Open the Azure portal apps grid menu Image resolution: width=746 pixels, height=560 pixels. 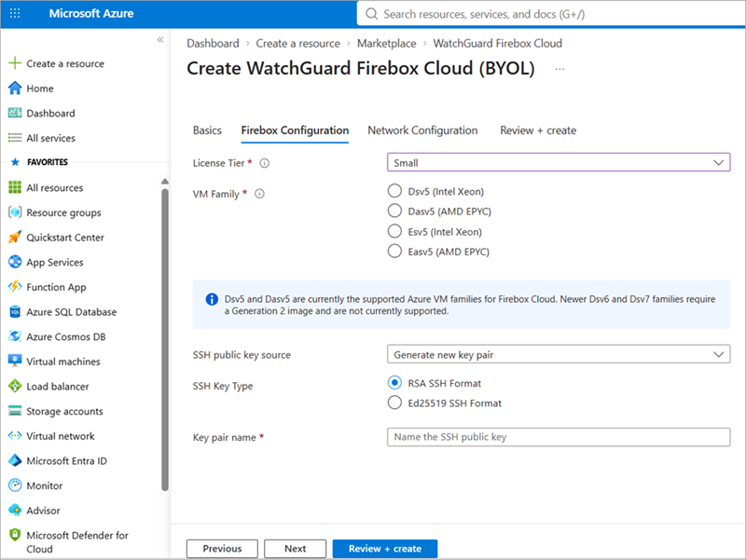15,13
